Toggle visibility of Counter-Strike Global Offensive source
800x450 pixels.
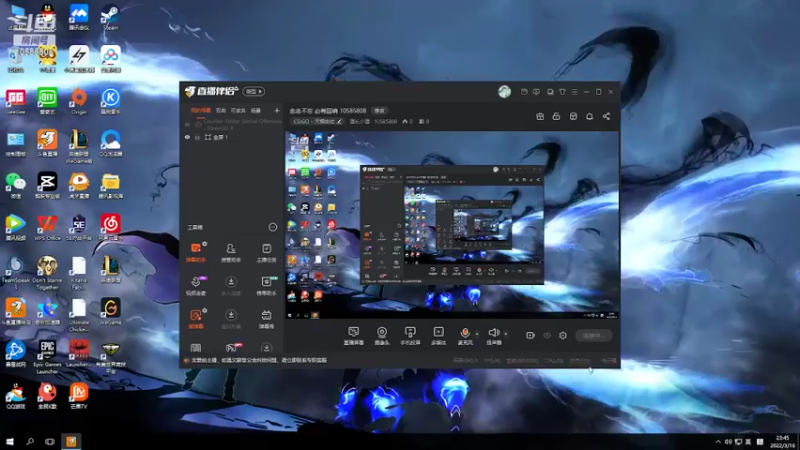[x=187, y=124]
